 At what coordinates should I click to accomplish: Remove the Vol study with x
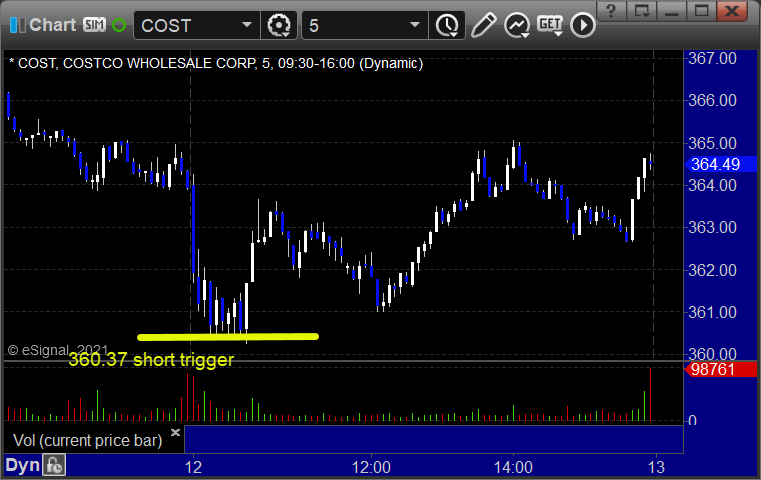175,432
